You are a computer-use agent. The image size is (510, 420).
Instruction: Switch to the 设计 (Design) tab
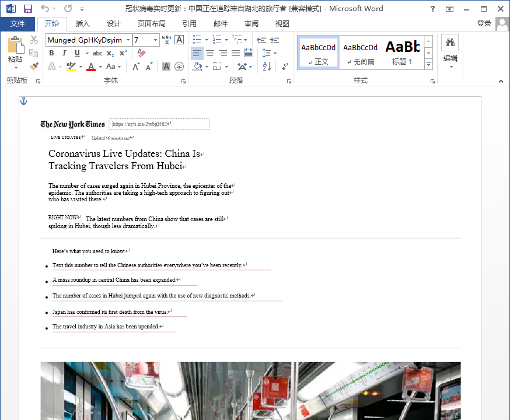click(x=114, y=24)
